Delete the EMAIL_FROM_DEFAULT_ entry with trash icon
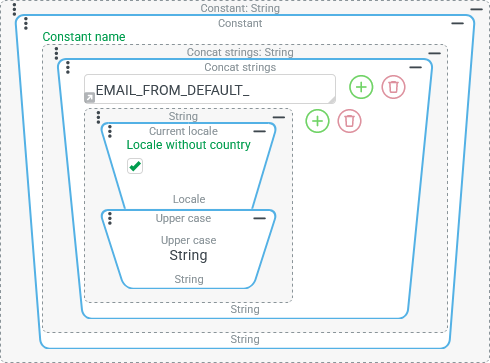Screen dimensions: 490x363 393,87
